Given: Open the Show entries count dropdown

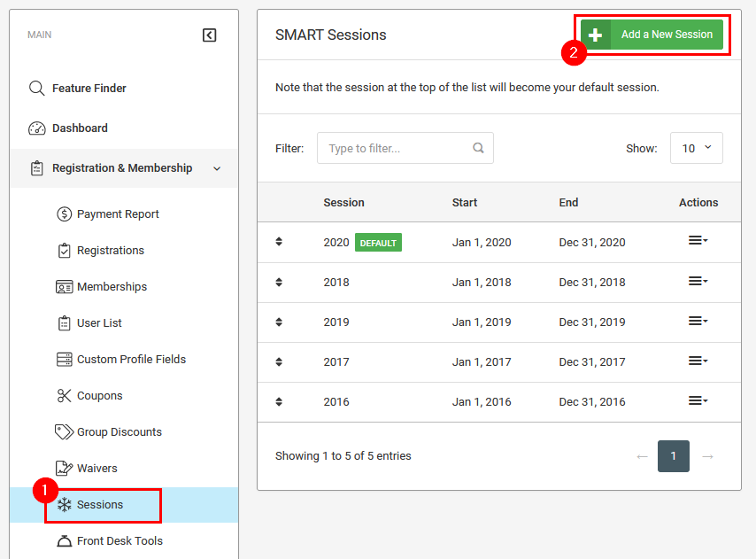Looking at the screenshot, I should coord(696,148).
